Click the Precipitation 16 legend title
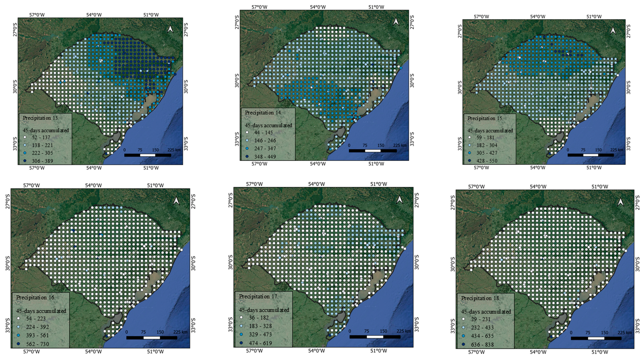 point(35,298)
